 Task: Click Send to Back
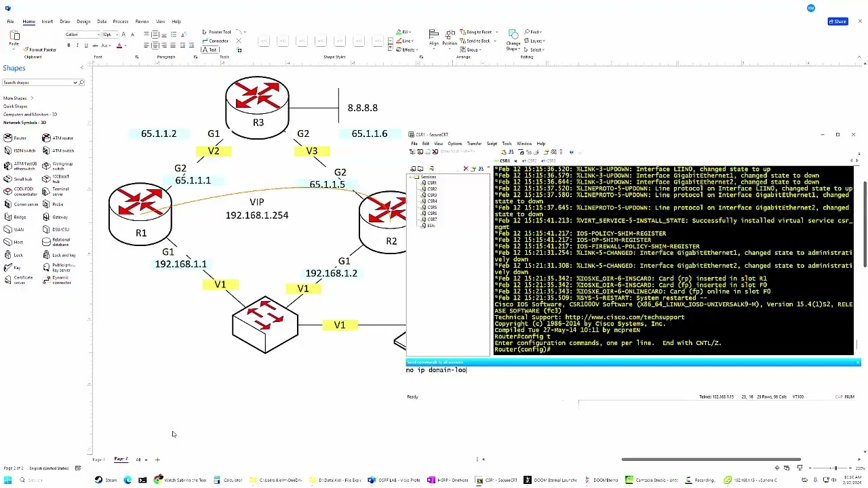click(x=475, y=41)
